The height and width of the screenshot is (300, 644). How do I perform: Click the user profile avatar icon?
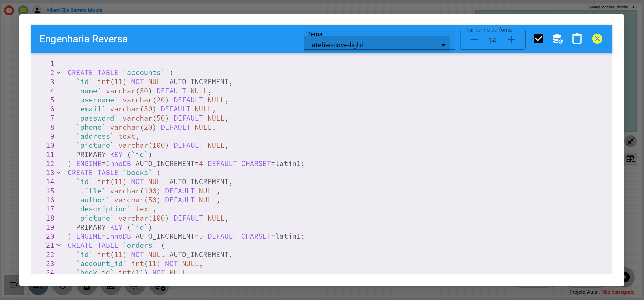pos(37,10)
